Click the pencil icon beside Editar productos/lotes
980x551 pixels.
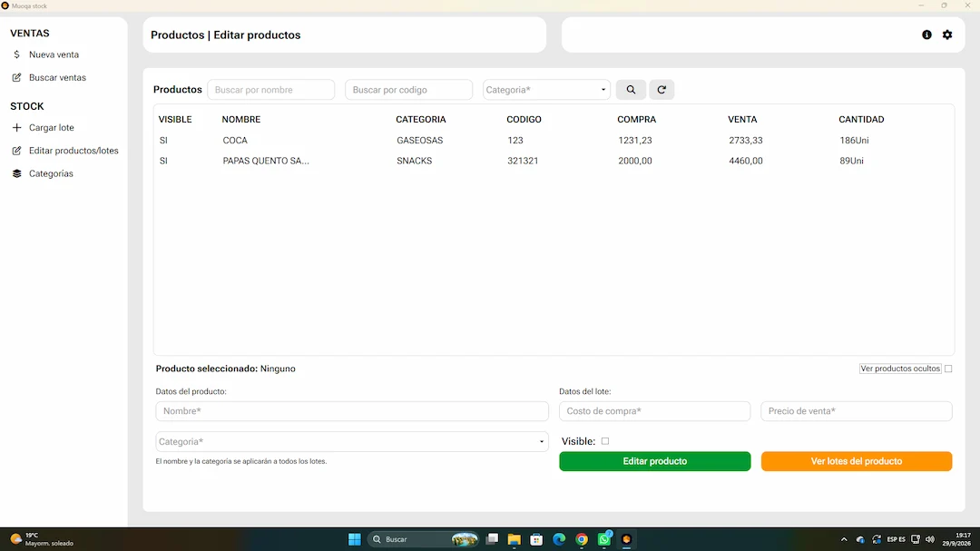click(x=17, y=151)
